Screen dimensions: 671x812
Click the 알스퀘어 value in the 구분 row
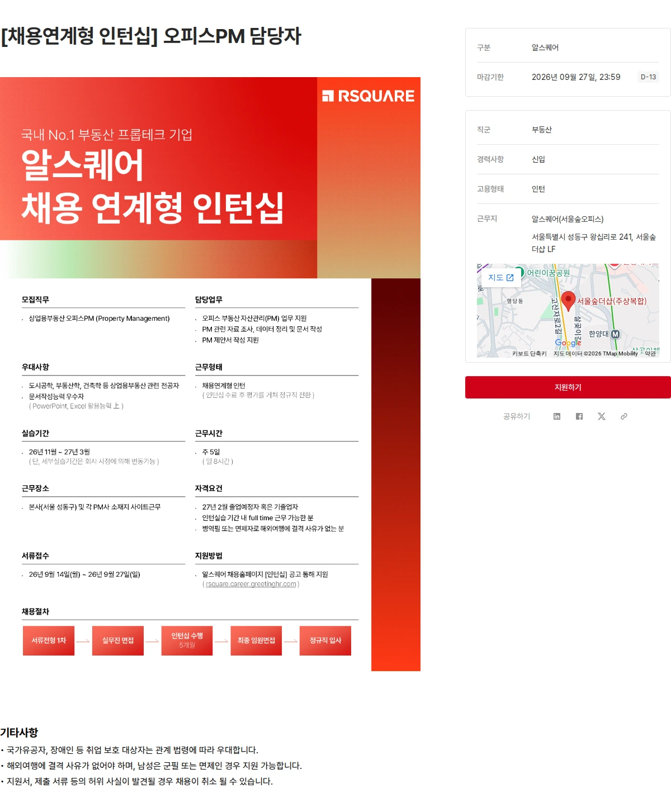[545, 48]
